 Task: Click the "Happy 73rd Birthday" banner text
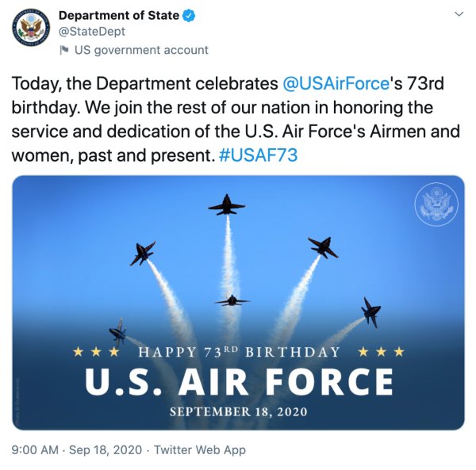[239, 352]
